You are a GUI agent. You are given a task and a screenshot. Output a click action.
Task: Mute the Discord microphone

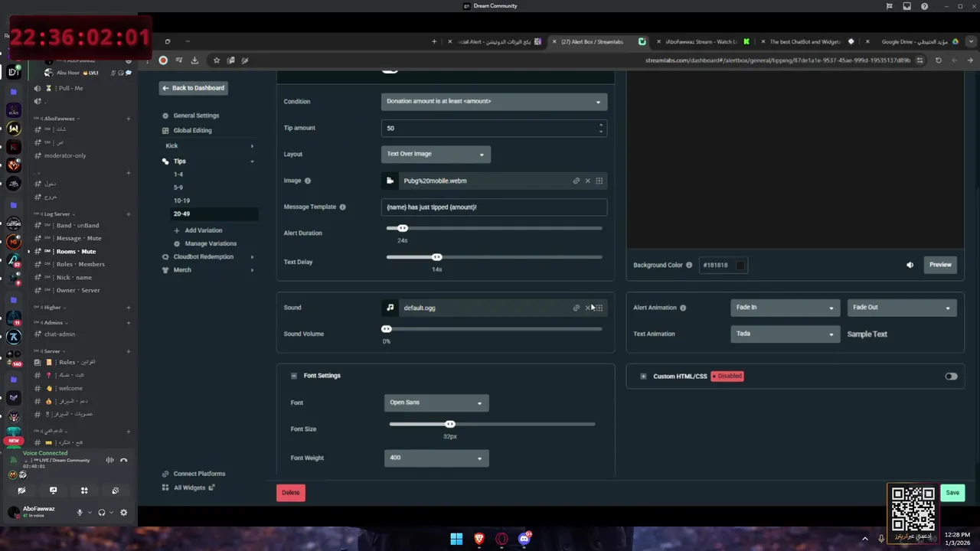(80, 512)
